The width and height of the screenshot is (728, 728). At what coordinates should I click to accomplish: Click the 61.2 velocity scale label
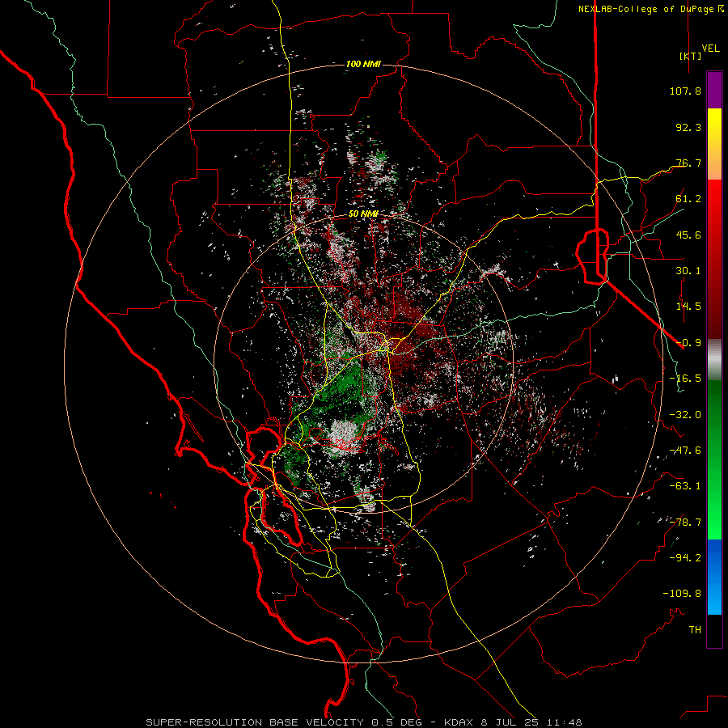(688, 199)
